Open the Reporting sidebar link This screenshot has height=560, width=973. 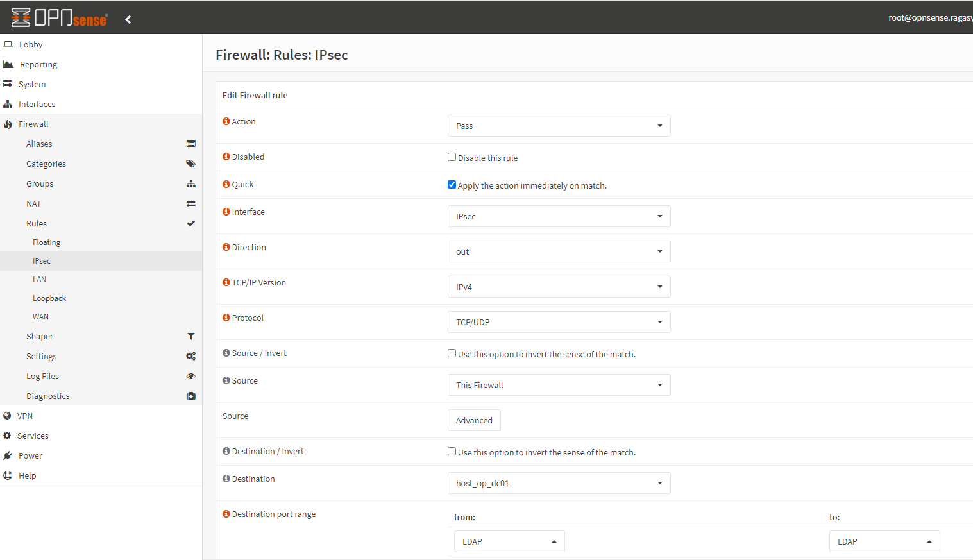point(37,64)
